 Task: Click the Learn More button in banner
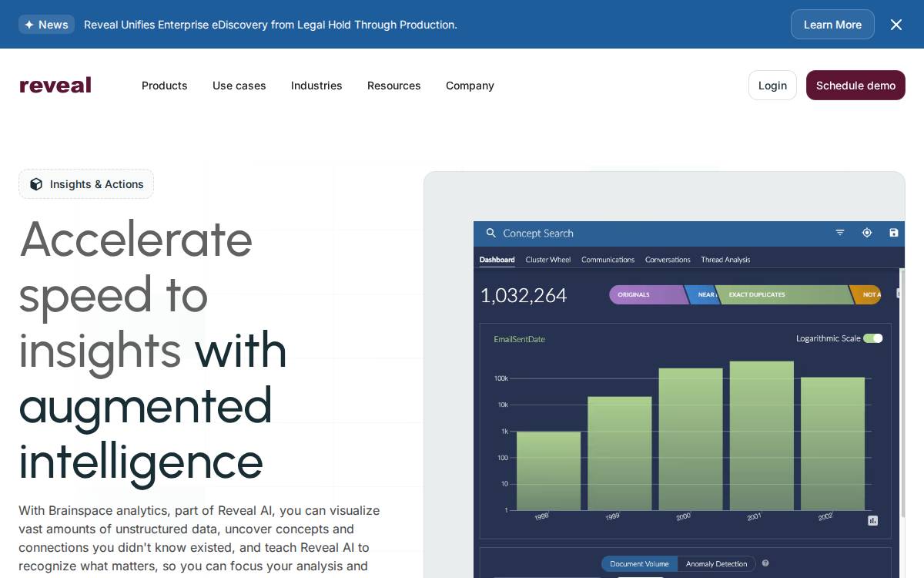832,25
